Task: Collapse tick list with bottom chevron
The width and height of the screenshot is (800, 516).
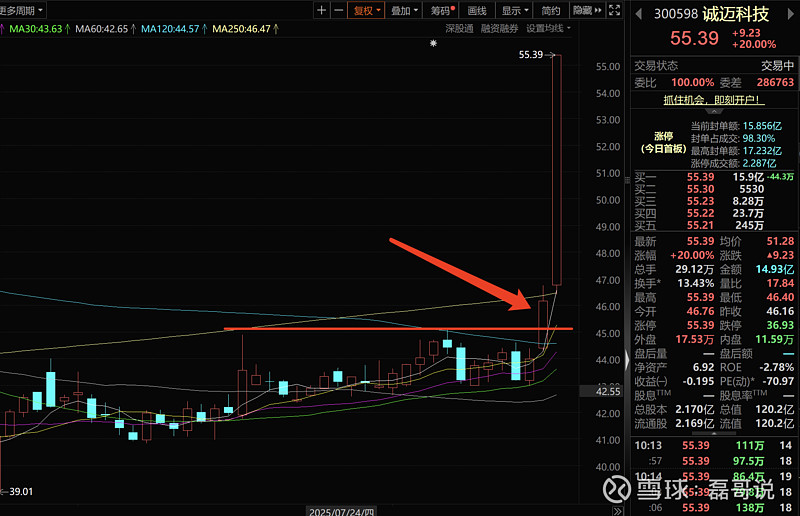Action: tap(714, 433)
